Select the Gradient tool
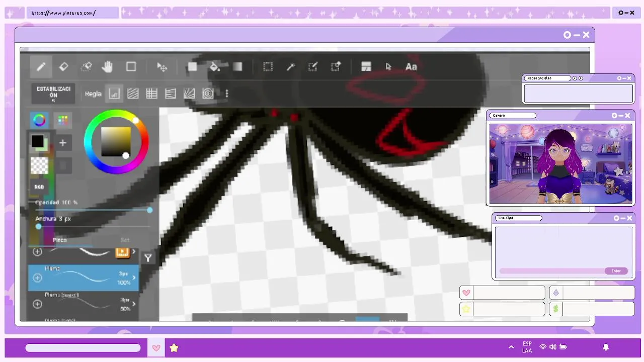This screenshot has height=362, width=644. point(238,67)
